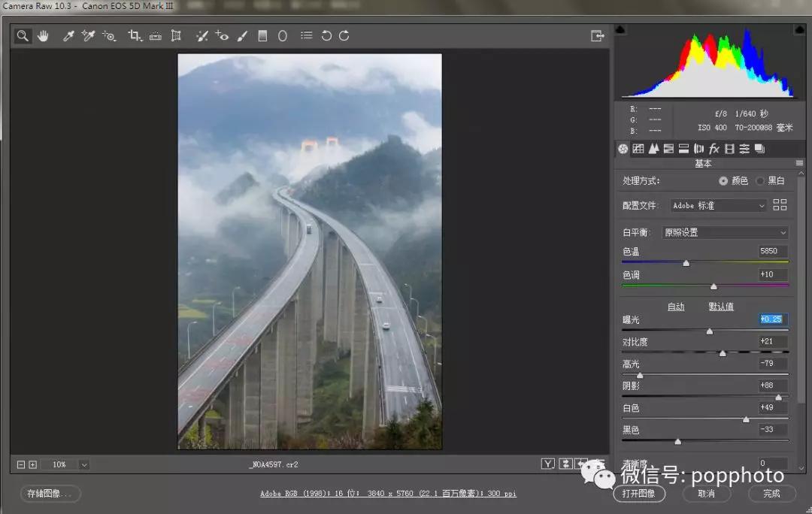The height and width of the screenshot is (514, 812).
Task: Expand the 配置文件 Adobe 标准 profile dropdown
Action: 718,205
